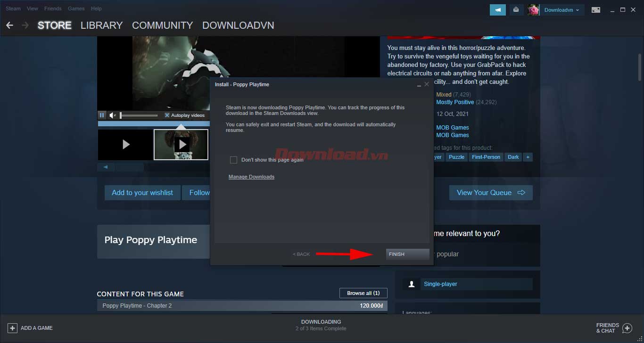This screenshot has height=343, width=644.
Task: Tick "Don't show this page again"
Action: pos(233,160)
